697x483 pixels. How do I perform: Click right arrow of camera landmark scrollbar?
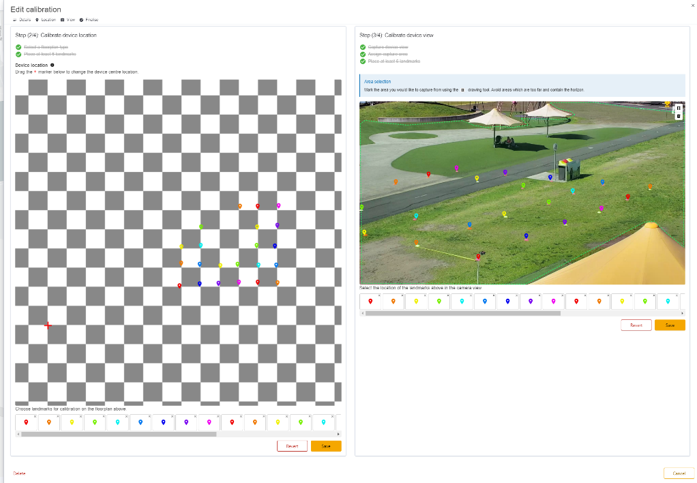coord(682,313)
